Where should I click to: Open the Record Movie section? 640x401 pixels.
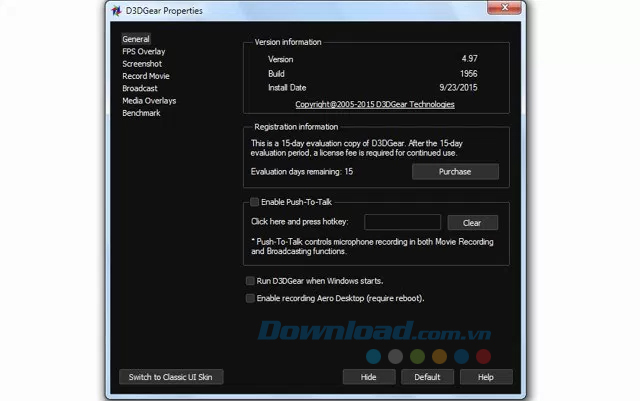145,76
